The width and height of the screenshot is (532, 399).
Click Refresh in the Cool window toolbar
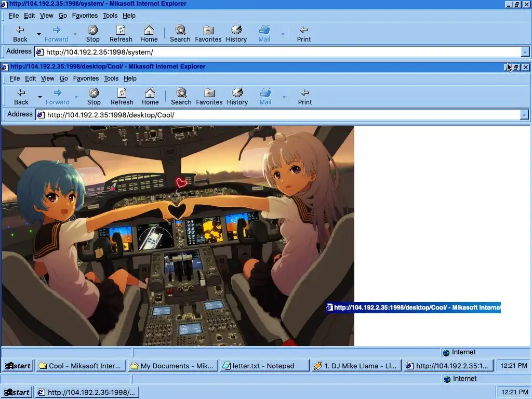(x=122, y=97)
